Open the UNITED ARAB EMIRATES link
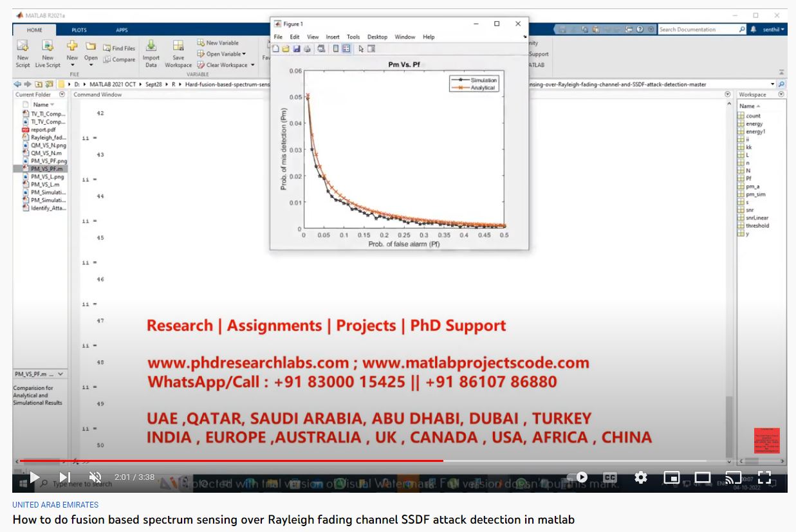This screenshot has height=532, width=796. click(55, 505)
